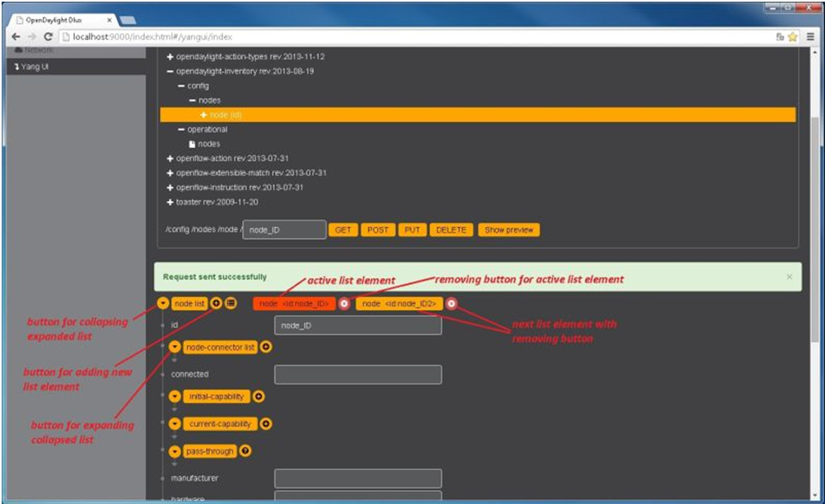Remove node <id:node_ID2> list element
Screen dimensions: 825x504
click(x=451, y=303)
